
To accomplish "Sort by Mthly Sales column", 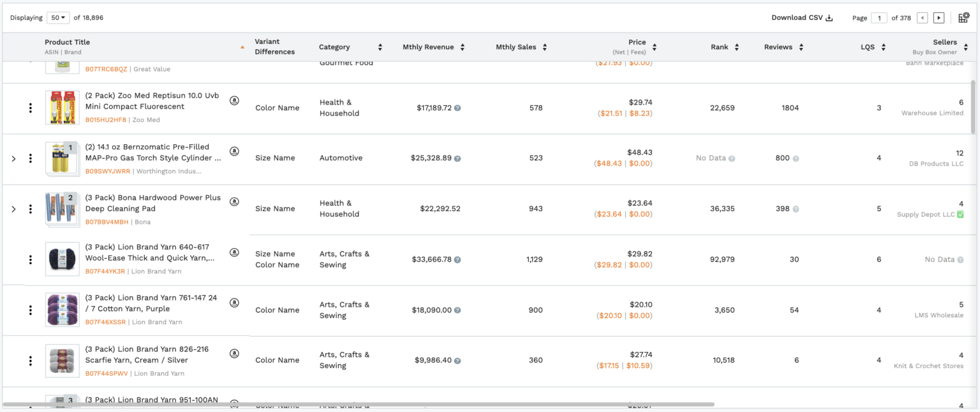I will [x=544, y=47].
